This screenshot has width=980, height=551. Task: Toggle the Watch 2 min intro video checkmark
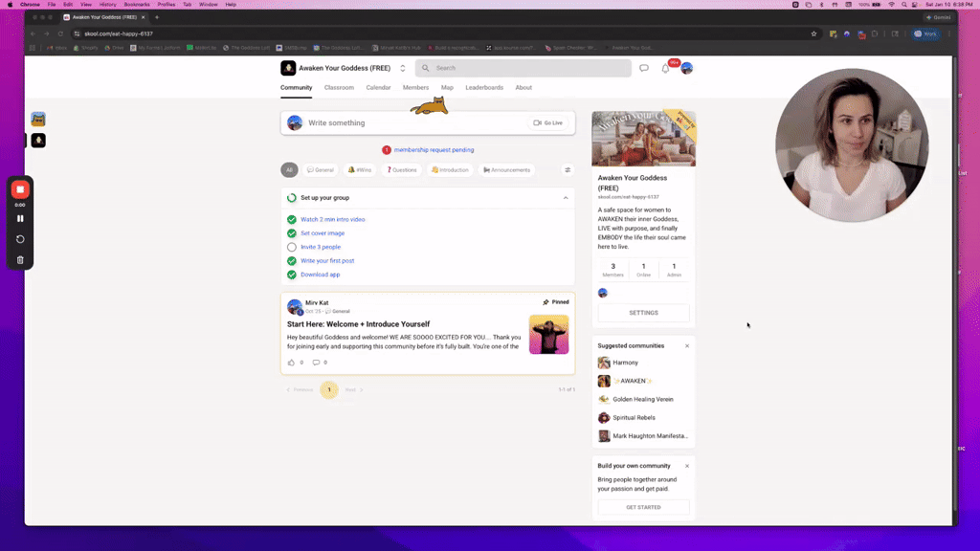tap(292, 219)
